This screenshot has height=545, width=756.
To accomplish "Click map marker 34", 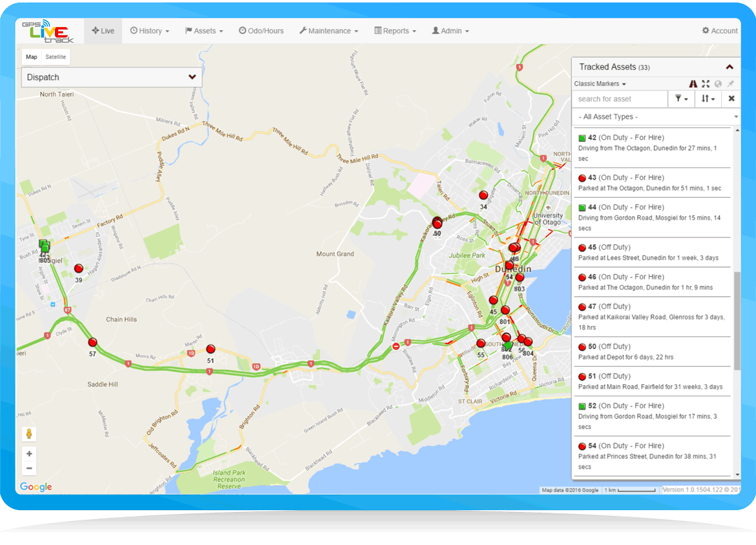I will [x=483, y=195].
